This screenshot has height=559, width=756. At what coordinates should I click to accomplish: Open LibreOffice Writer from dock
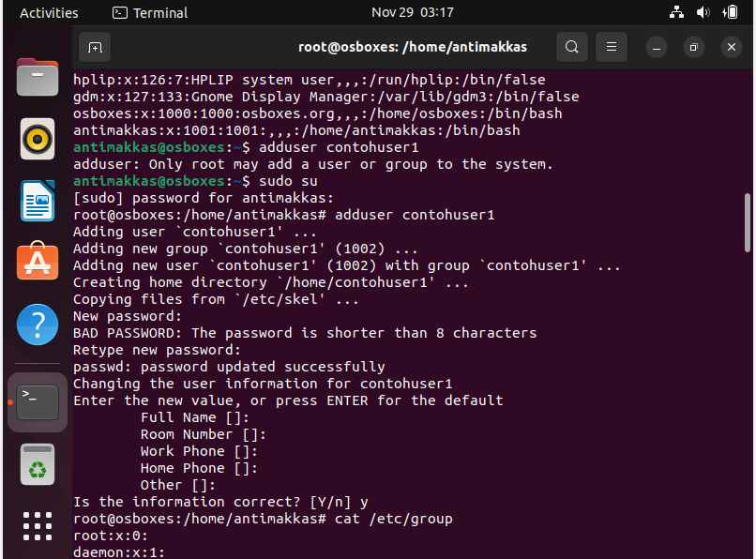tap(38, 201)
